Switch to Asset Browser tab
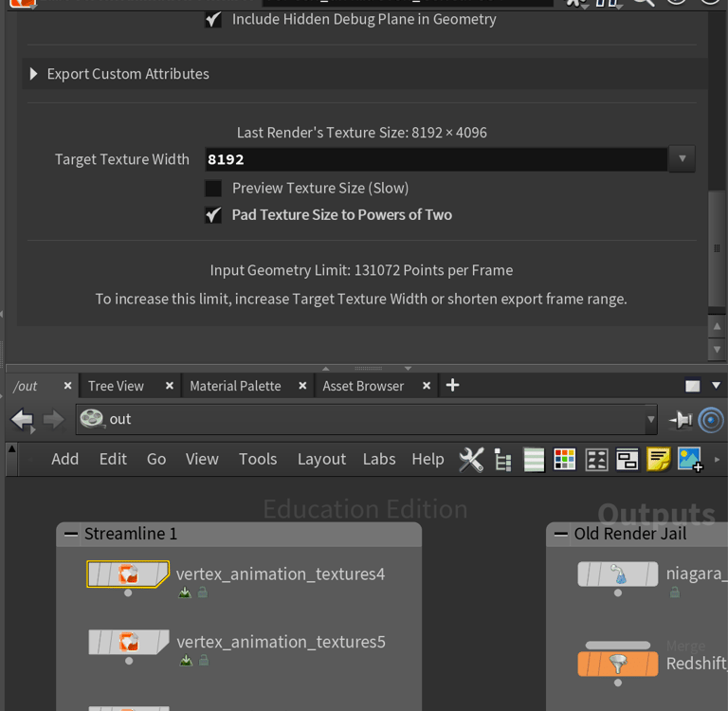The width and height of the screenshot is (728, 711). tap(363, 386)
